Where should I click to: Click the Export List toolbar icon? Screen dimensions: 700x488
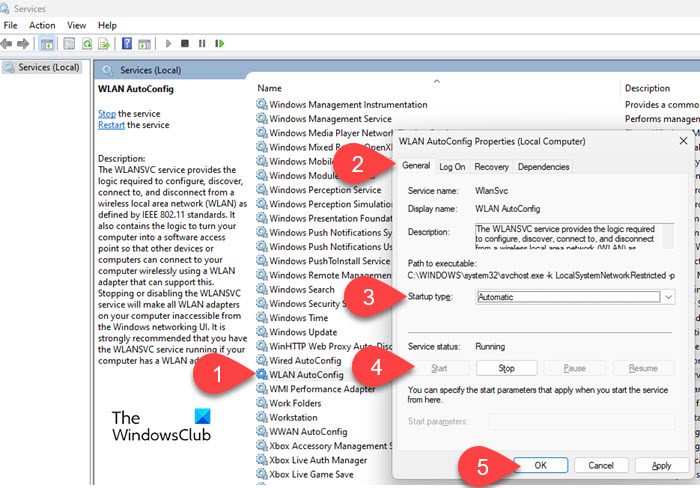pos(104,44)
